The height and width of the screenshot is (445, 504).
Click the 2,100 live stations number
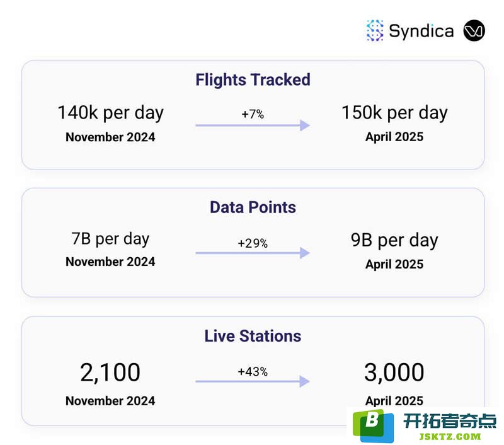(110, 373)
